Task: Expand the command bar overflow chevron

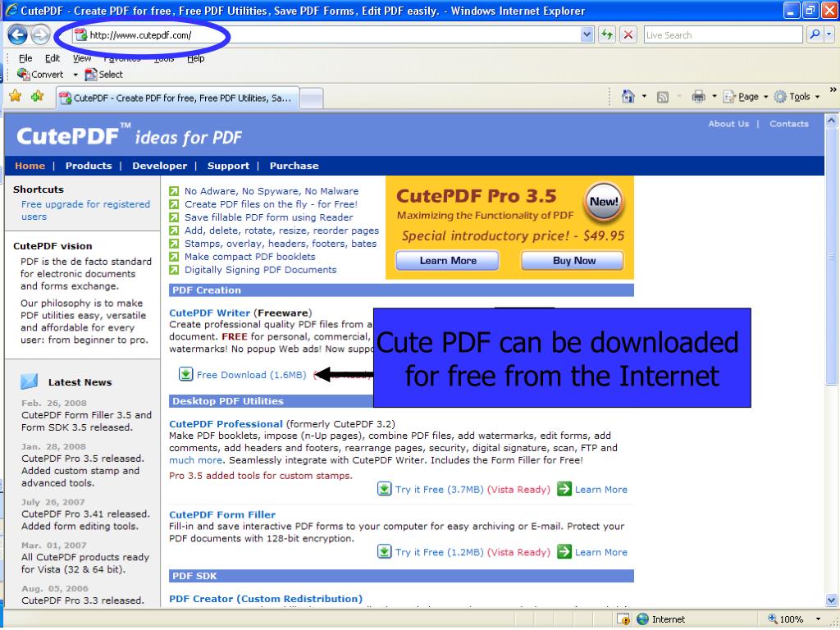Action: [x=833, y=90]
